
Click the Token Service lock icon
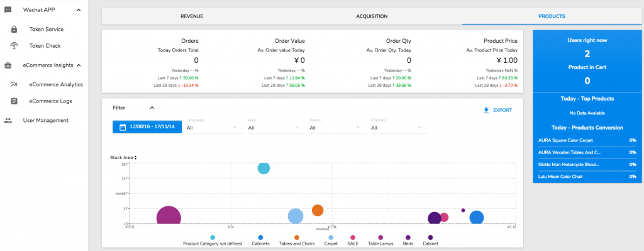14,29
